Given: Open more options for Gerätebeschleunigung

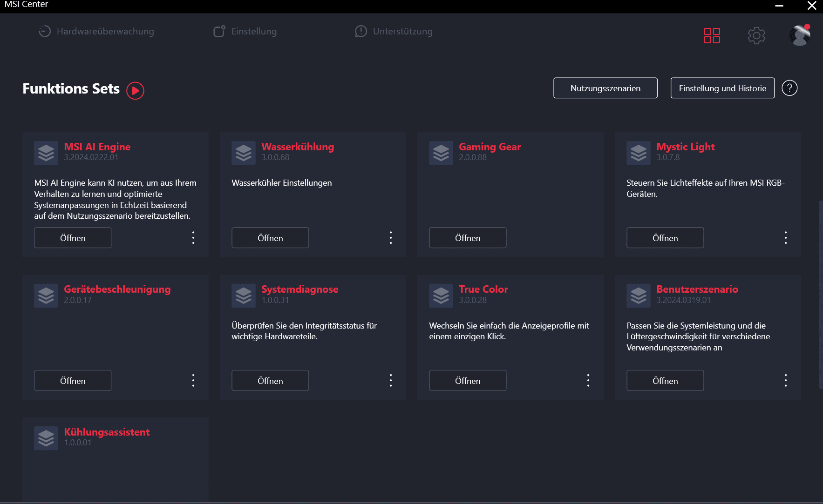Looking at the screenshot, I should point(193,381).
